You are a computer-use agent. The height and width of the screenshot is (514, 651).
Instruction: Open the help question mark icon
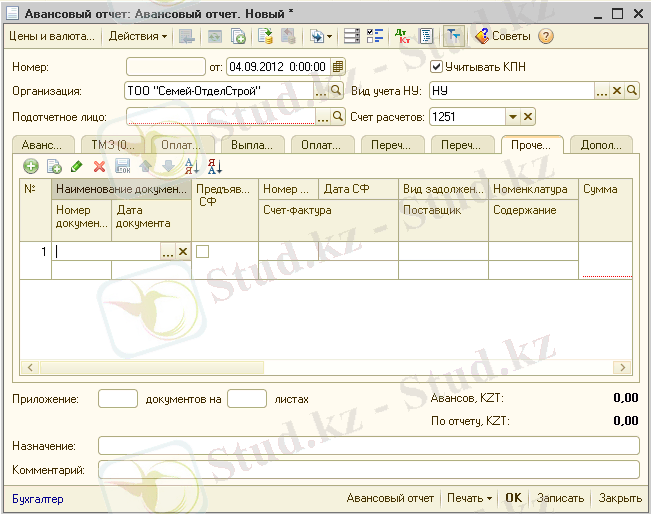point(546,36)
